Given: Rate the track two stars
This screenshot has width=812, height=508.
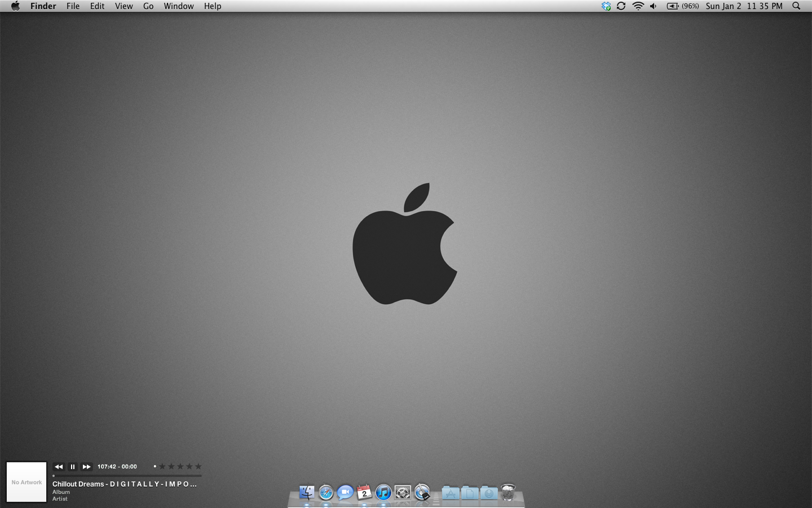Looking at the screenshot, I should tap(171, 466).
